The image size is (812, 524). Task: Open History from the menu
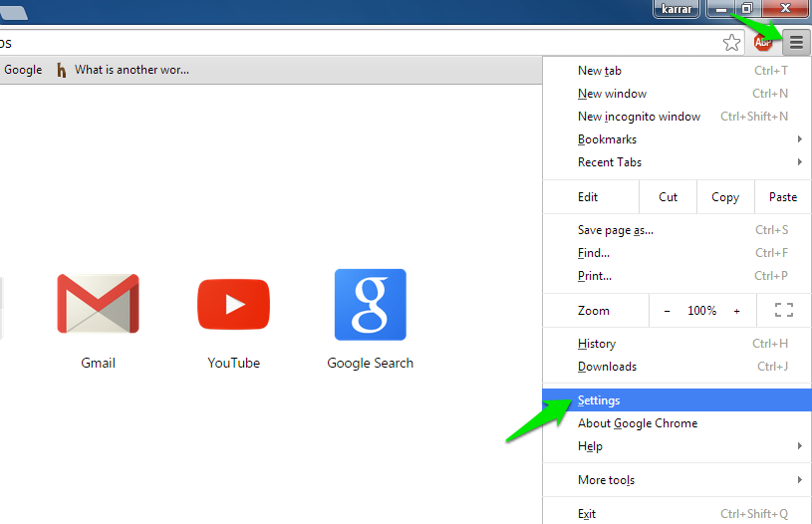point(677,344)
